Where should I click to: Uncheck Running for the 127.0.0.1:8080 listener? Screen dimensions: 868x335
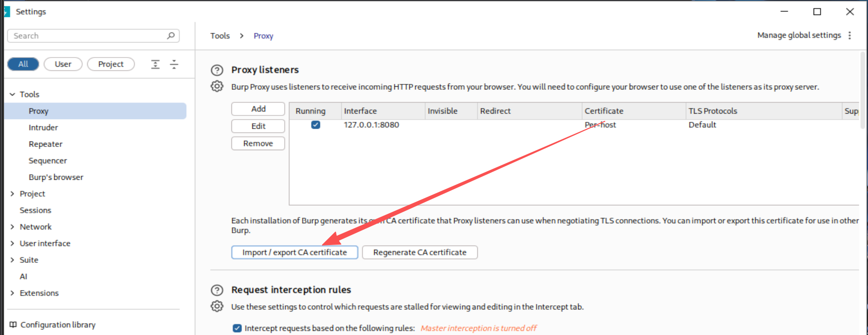(315, 125)
